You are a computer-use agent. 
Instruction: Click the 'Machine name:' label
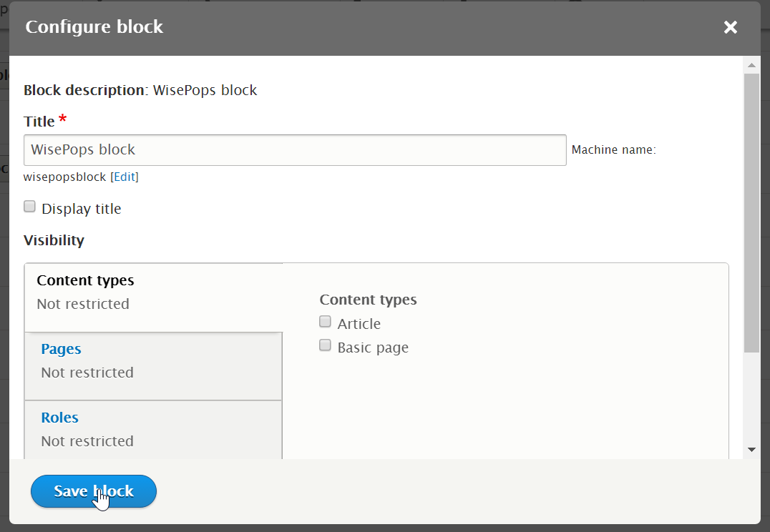coord(614,149)
